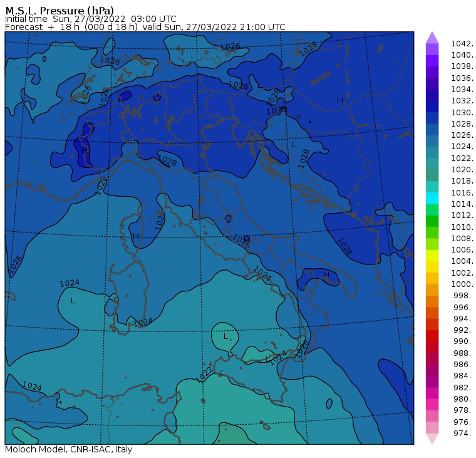This screenshot has height=458, width=476.
Task: Click the legend label '1008.'
Action: click(462, 239)
